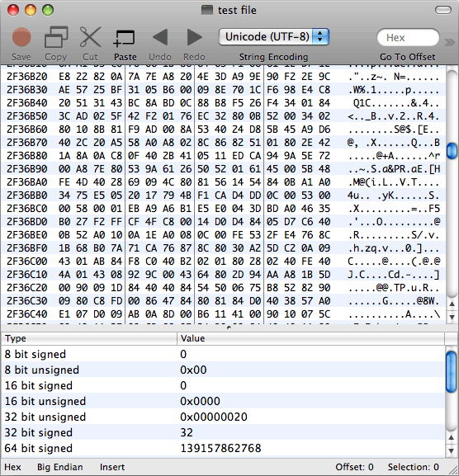Image resolution: width=459 pixels, height=476 pixels.
Task: Show the toolbar overflow chevron items
Action: (x=449, y=42)
